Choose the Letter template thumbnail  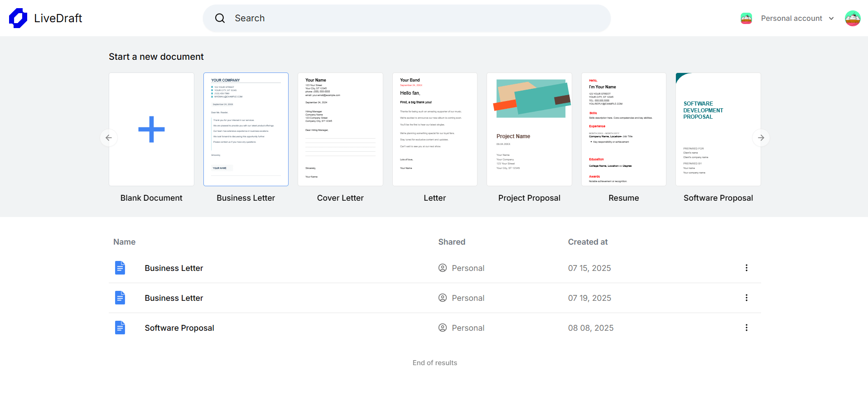coord(434,129)
